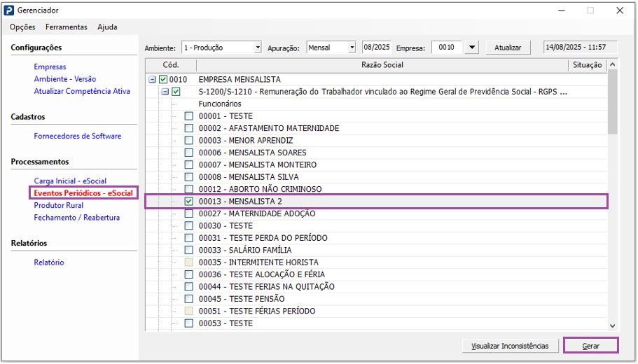Viewport: 638px width, 364px height.
Task: Click the Empresa code field 0010
Action: coord(447,47)
